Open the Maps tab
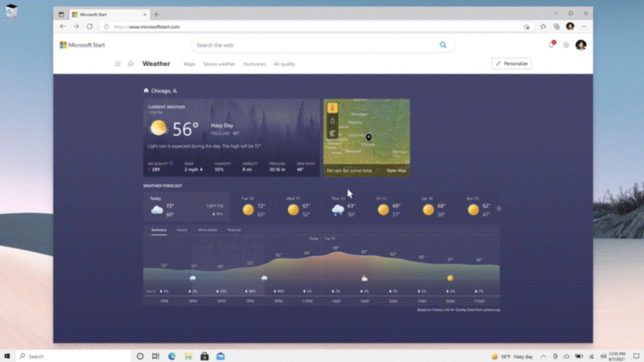The image size is (644, 362). (x=189, y=64)
